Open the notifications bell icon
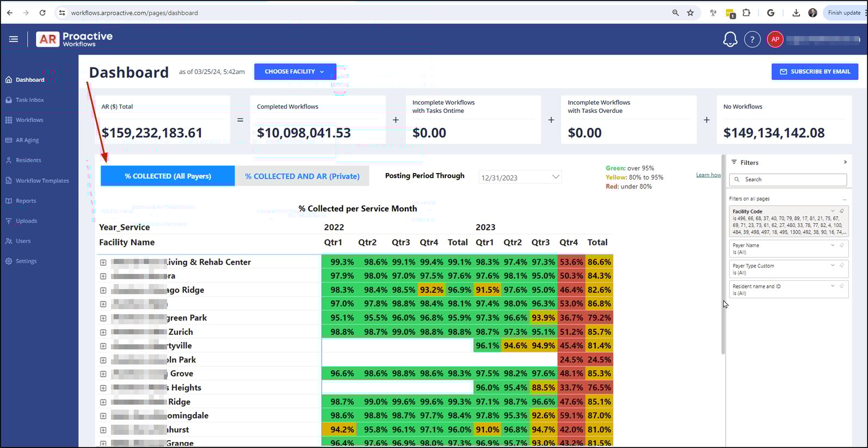 (x=730, y=39)
